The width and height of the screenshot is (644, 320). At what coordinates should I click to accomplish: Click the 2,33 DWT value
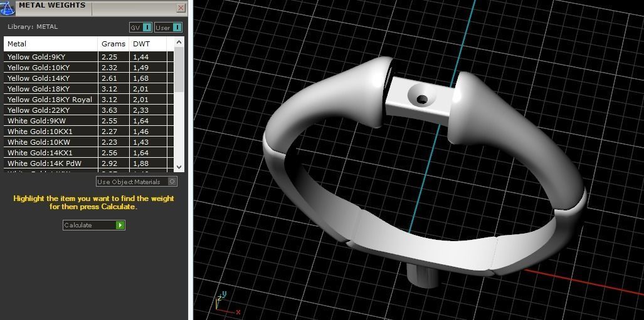point(140,110)
